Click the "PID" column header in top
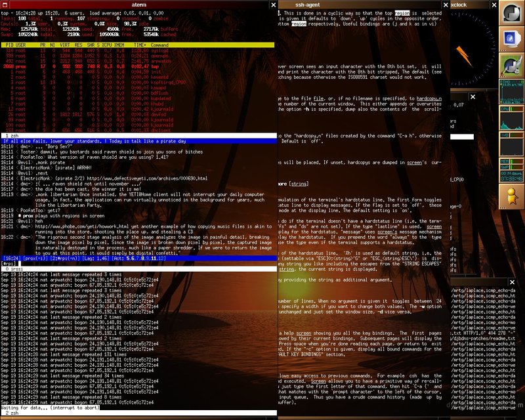 click(10, 45)
